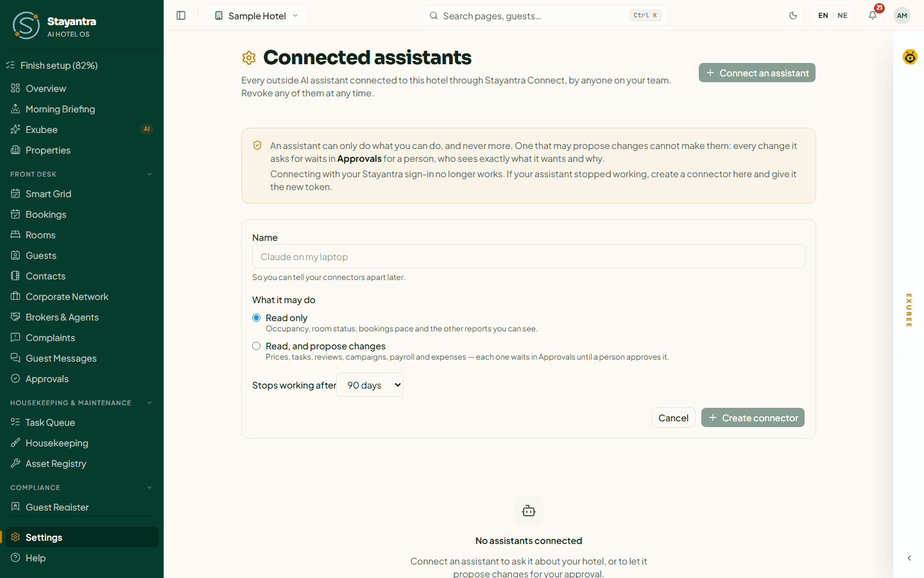The image size is (924, 578).
Task: Open Corporate Network
Action: click(x=81, y=297)
